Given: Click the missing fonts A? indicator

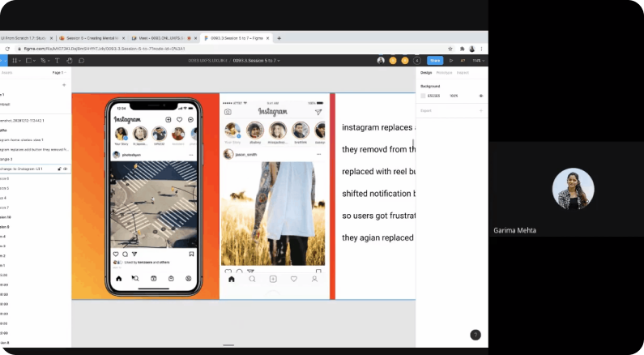Looking at the screenshot, I should click(x=463, y=61).
